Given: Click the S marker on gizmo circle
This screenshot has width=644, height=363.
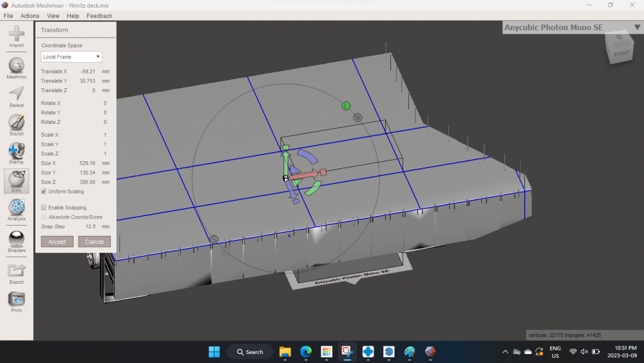Looking at the screenshot, I should coord(214,239).
